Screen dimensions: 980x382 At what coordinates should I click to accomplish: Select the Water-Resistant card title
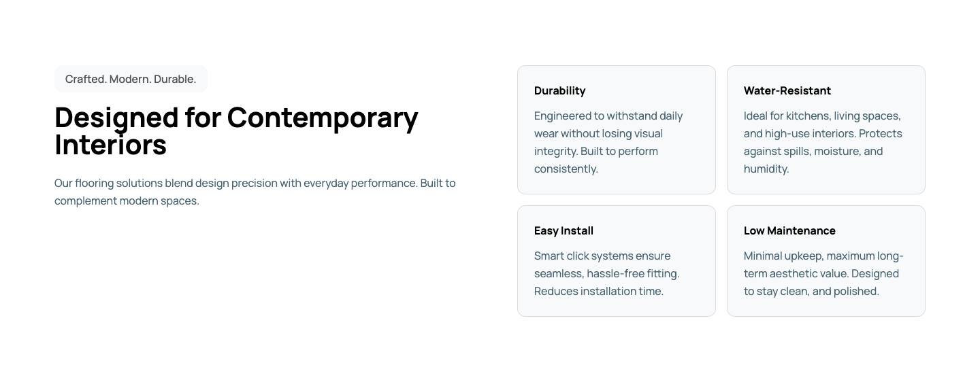[x=787, y=91]
